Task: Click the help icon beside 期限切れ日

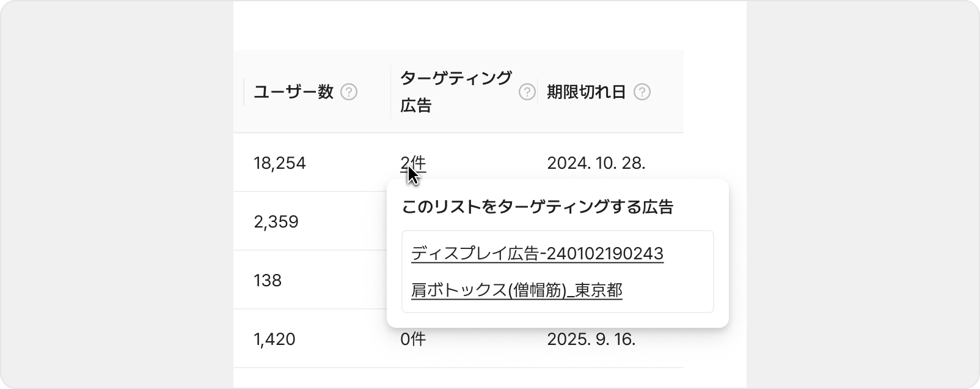Action: [642, 92]
